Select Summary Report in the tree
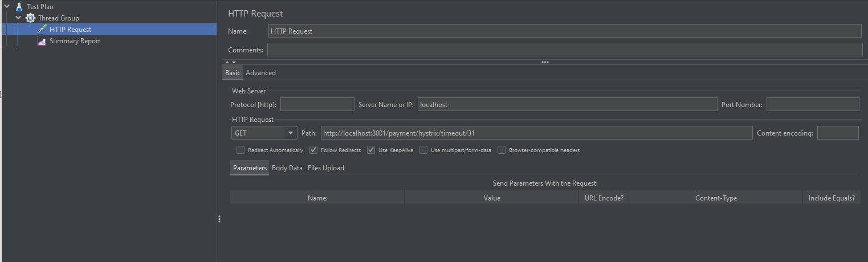Image resolution: width=868 pixels, height=262 pixels. coord(75,41)
